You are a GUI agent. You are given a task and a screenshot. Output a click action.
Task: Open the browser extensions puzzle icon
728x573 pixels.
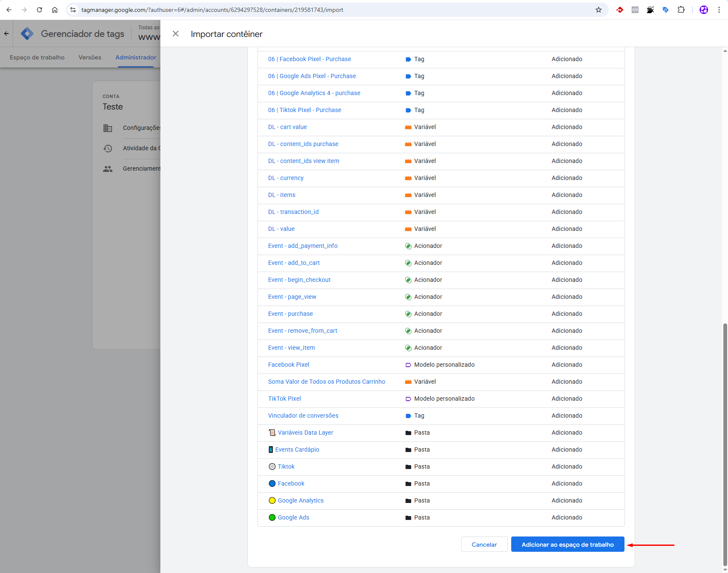(x=681, y=10)
